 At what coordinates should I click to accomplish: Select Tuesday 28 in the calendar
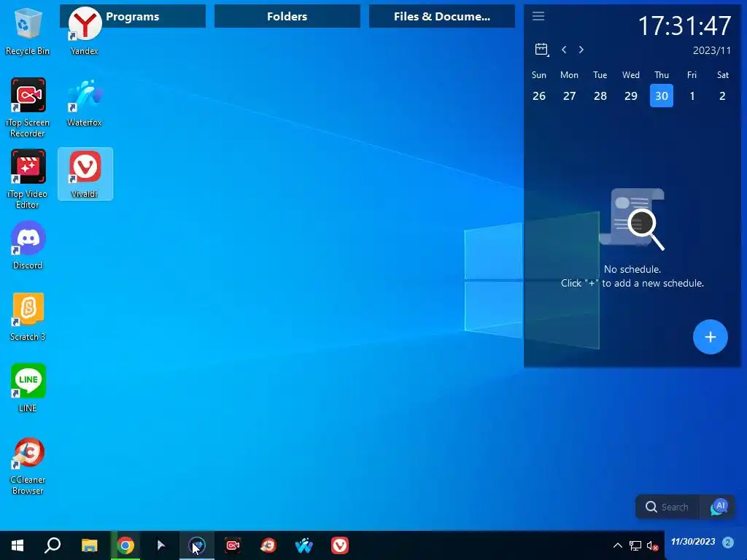pyautogui.click(x=600, y=96)
